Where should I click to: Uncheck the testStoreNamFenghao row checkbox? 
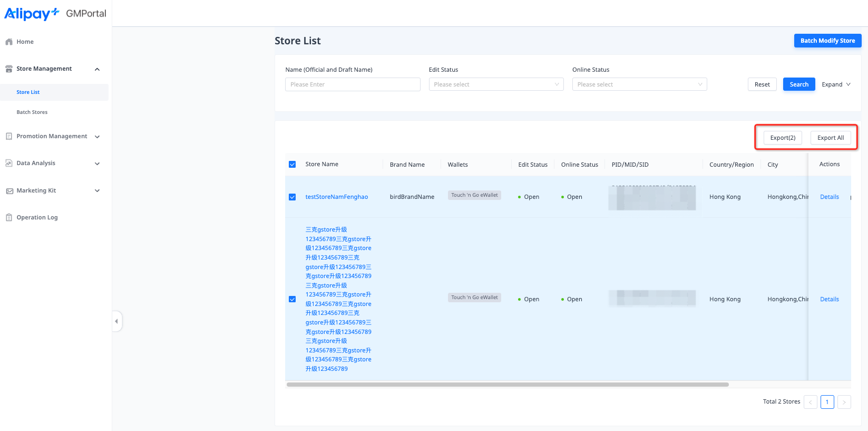point(292,197)
